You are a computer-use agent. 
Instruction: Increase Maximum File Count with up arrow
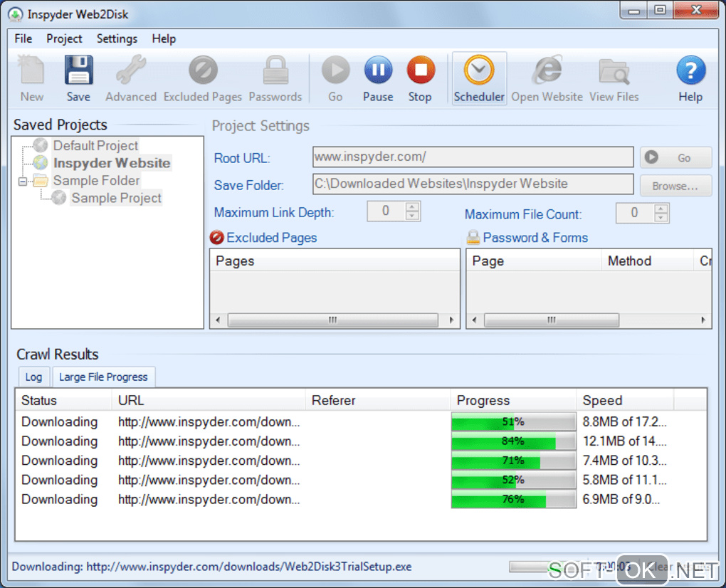[661, 209]
